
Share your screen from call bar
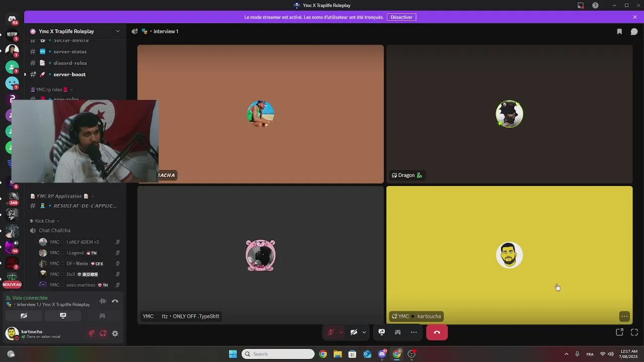coord(381,332)
